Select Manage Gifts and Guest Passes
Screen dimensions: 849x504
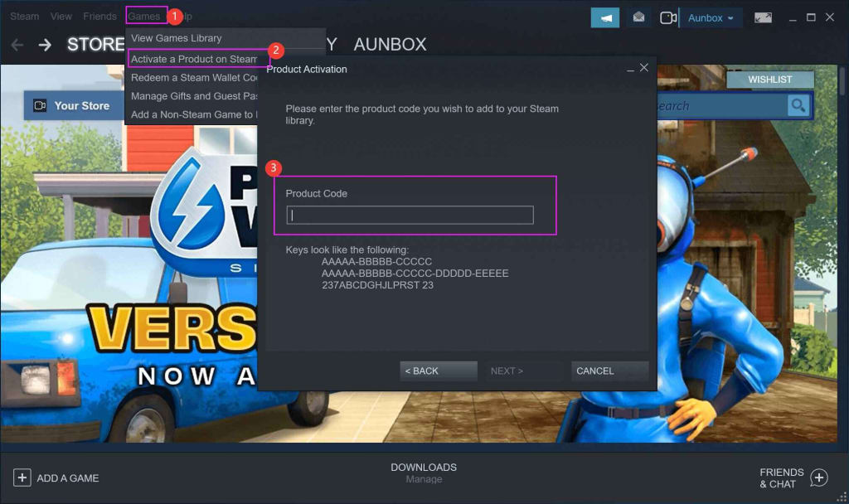194,96
